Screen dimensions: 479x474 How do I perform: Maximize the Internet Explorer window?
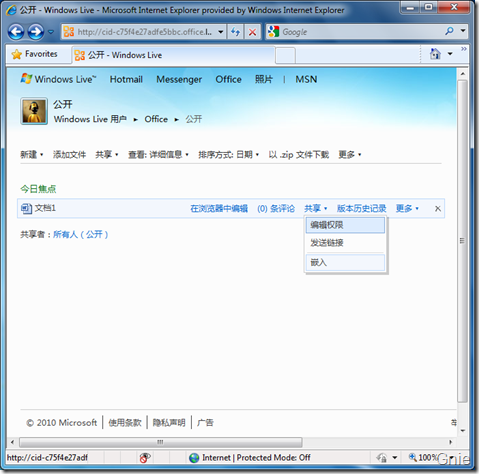click(x=429, y=7)
